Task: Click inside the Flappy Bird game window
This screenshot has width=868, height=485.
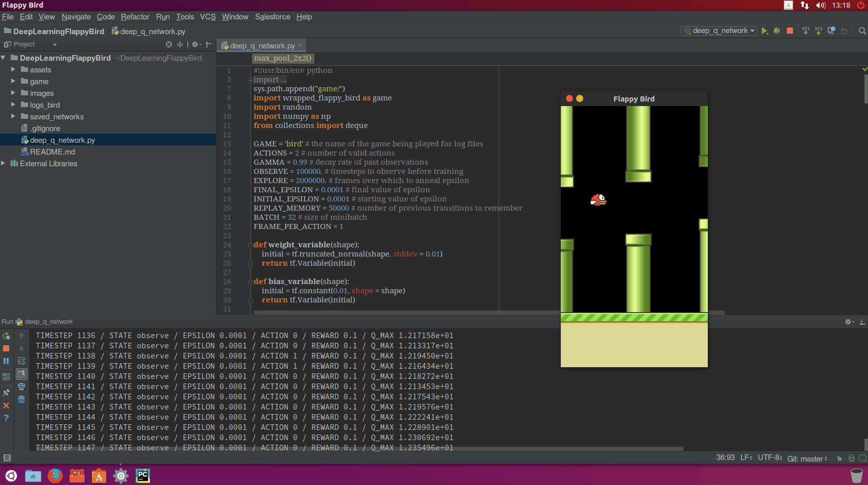Action: [x=634, y=237]
